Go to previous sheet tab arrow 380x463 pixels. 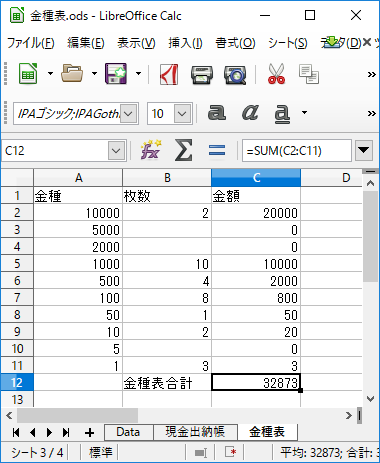33,433
